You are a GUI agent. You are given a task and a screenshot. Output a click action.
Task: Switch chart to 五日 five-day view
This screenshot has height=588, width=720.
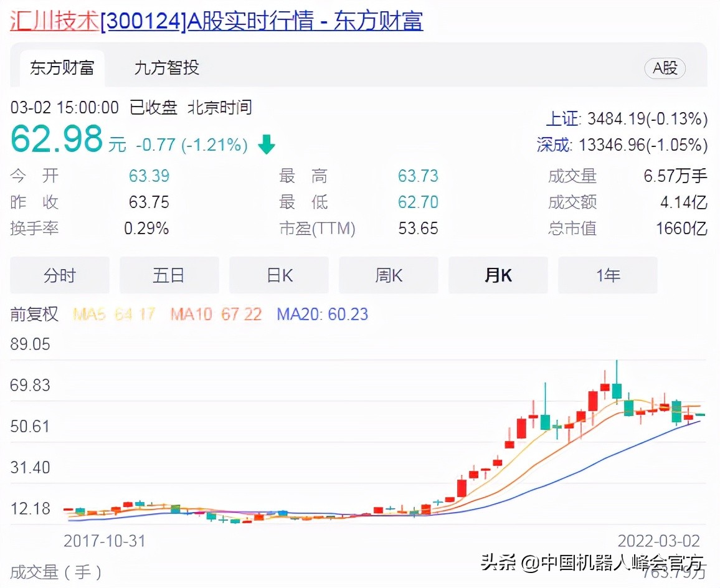click(169, 274)
